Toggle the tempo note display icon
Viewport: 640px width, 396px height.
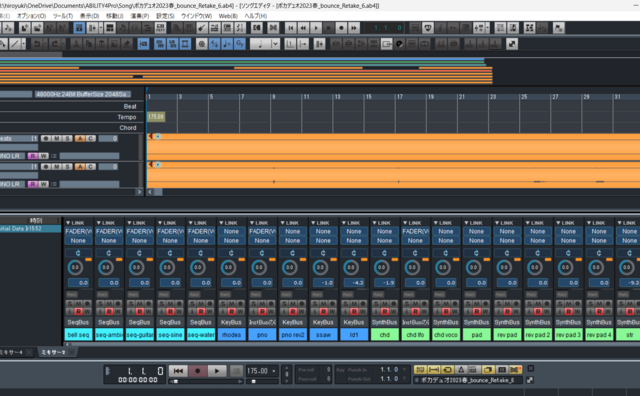pyautogui.click(x=227, y=44)
